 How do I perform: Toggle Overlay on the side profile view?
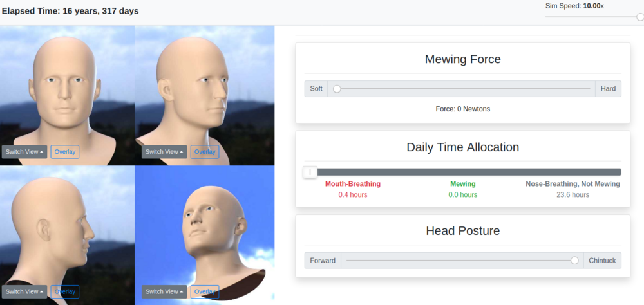pos(65,291)
